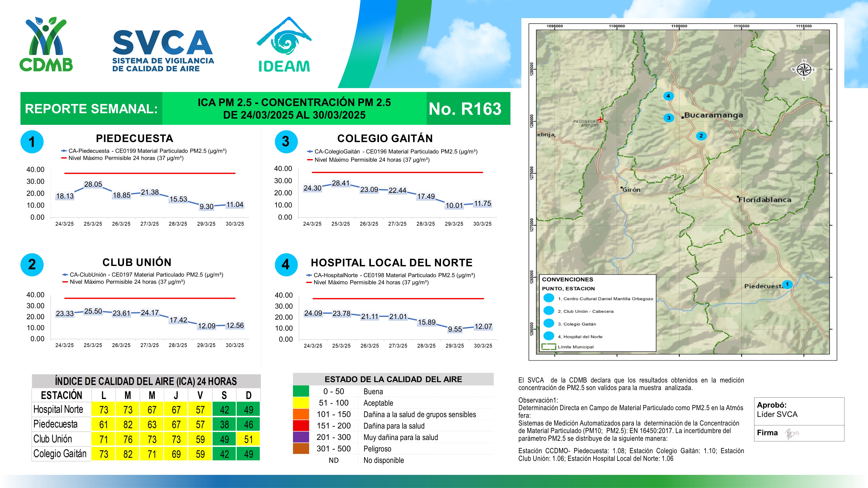Image resolution: width=868 pixels, height=488 pixels.
Task: Click Club Unión Sunday value 51 cell
Action: [248, 439]
